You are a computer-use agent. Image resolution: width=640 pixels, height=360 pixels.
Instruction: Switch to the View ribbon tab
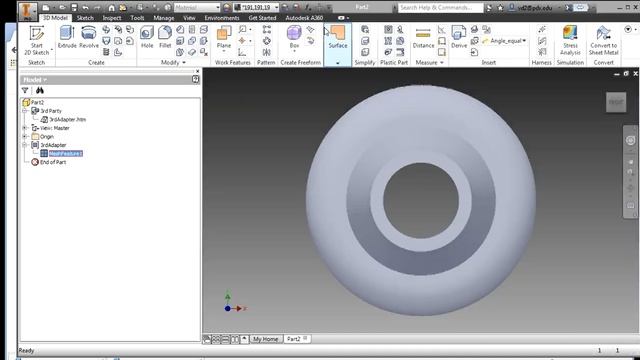click(x=189, y=18)
